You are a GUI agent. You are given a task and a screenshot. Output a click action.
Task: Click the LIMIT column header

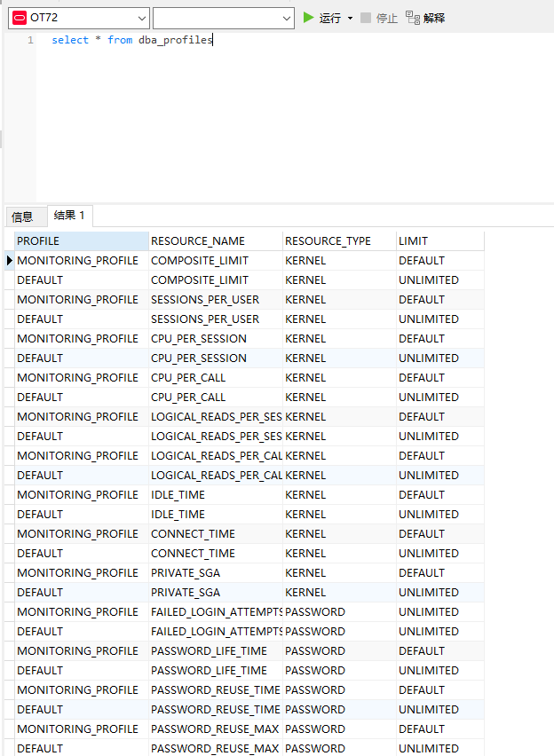tap(440, 241)
